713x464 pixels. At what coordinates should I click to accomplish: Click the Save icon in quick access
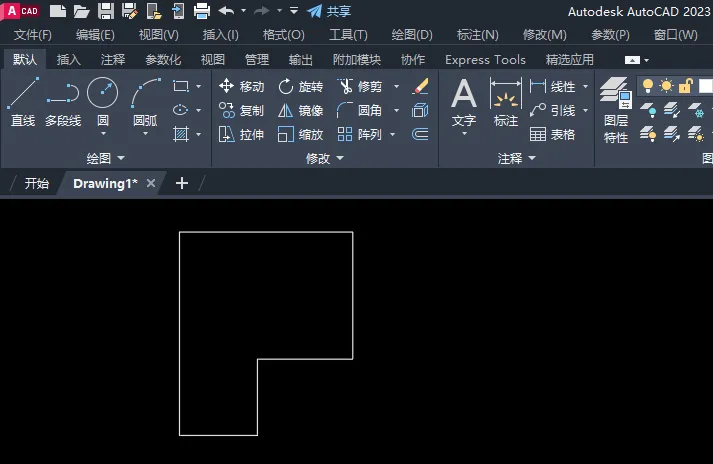click(105, 11)
